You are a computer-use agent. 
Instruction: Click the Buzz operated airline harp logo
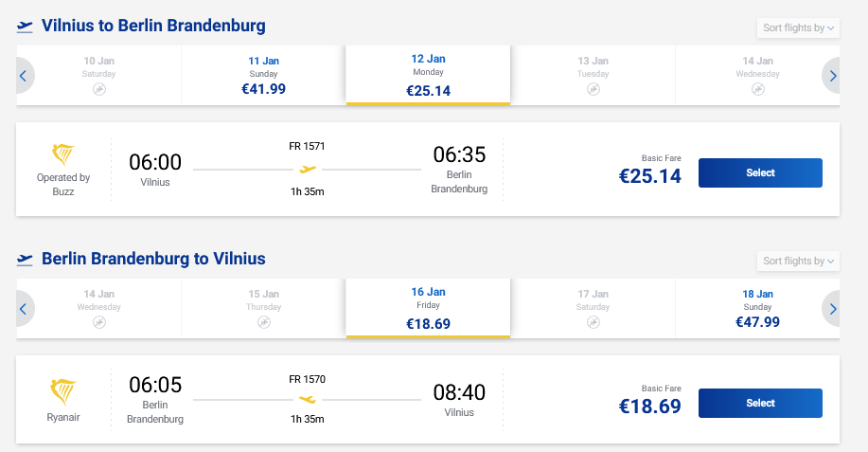coord(63,154)
